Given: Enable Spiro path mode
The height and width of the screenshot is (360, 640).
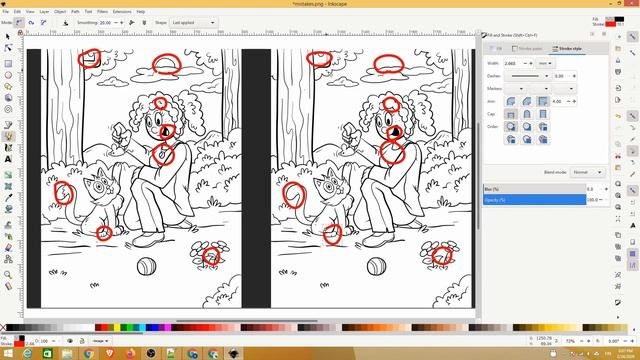Looking at the screenshot, I should [x=31, y=23].
